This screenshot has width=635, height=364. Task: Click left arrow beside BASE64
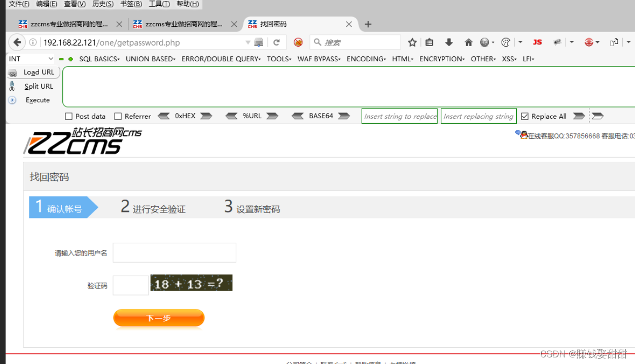click(x=298, y=116)
